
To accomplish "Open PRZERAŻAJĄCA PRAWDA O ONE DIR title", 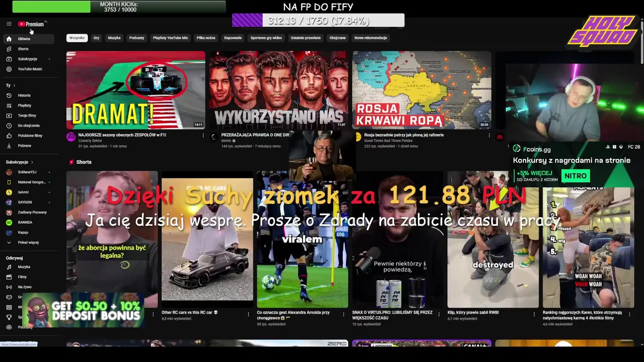I will pos(255,135).
